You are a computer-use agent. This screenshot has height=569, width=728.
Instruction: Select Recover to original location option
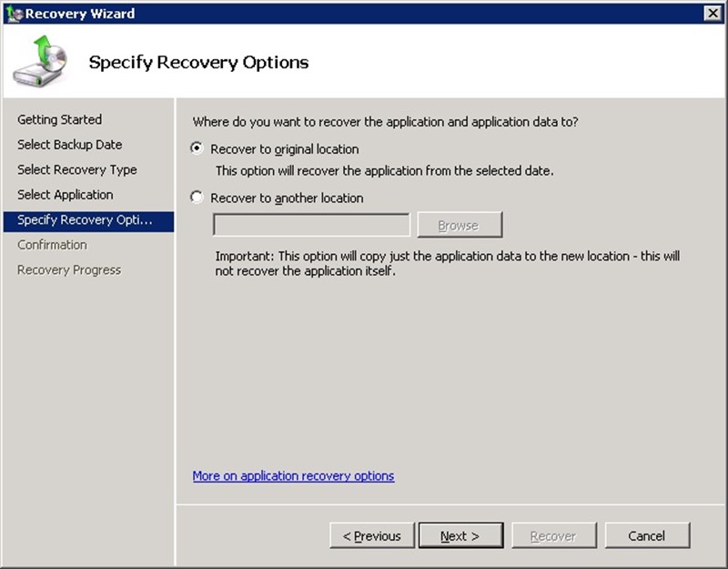point(197,148)
